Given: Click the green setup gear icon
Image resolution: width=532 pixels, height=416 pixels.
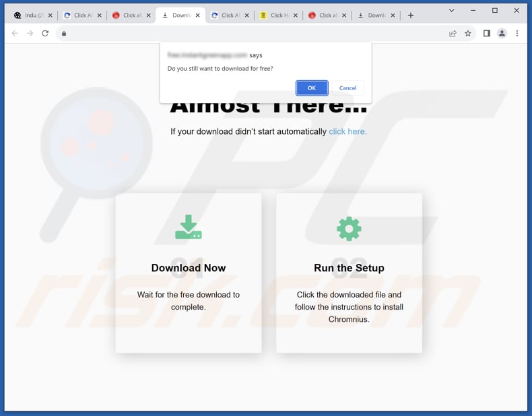Looking at the screenshot, I should coord(349,229).
